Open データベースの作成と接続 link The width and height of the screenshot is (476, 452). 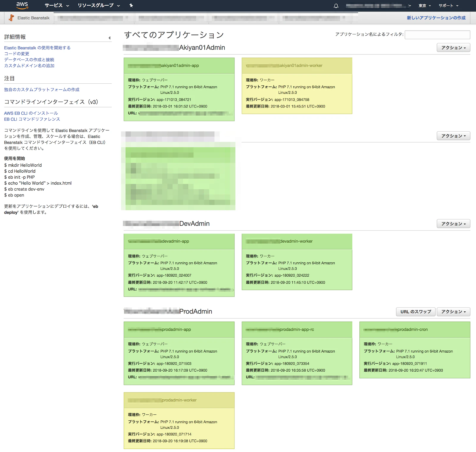(29, 60)
